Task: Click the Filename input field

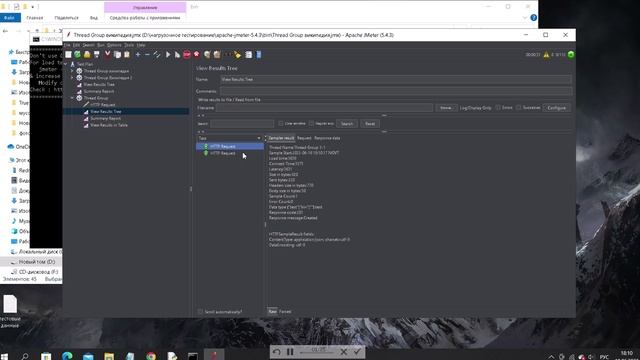Action: click(324, 108)
